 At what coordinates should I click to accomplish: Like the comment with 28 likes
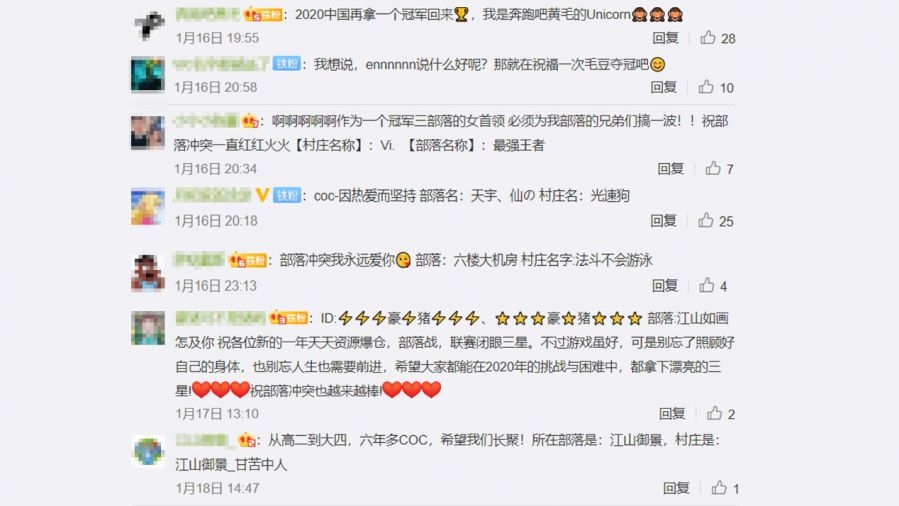click(708, 38)
